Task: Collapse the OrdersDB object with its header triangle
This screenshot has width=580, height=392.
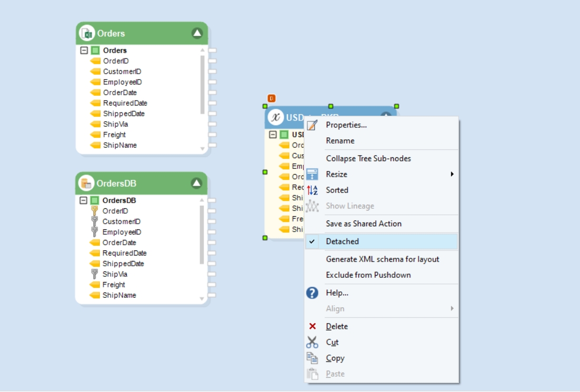Action: 197,183
